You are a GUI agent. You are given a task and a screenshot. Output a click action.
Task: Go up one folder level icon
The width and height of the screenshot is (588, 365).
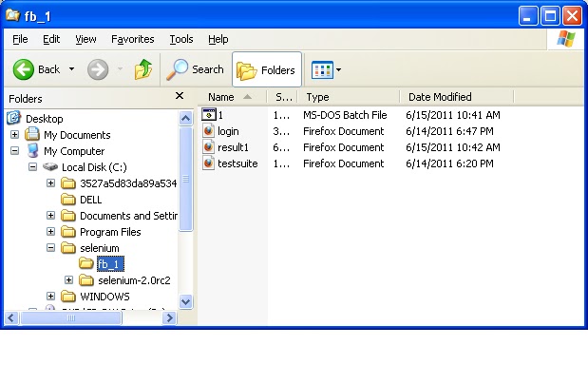pos(143,69)
